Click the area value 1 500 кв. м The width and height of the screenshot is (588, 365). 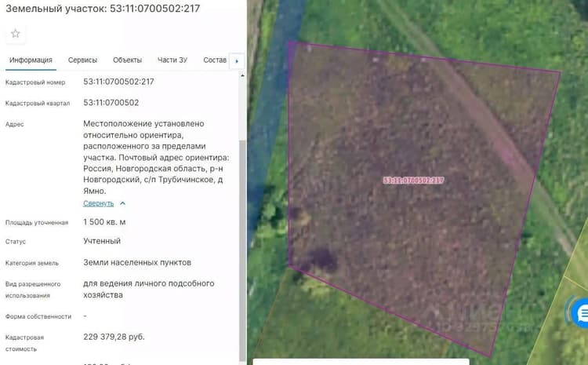pos(104,222)
